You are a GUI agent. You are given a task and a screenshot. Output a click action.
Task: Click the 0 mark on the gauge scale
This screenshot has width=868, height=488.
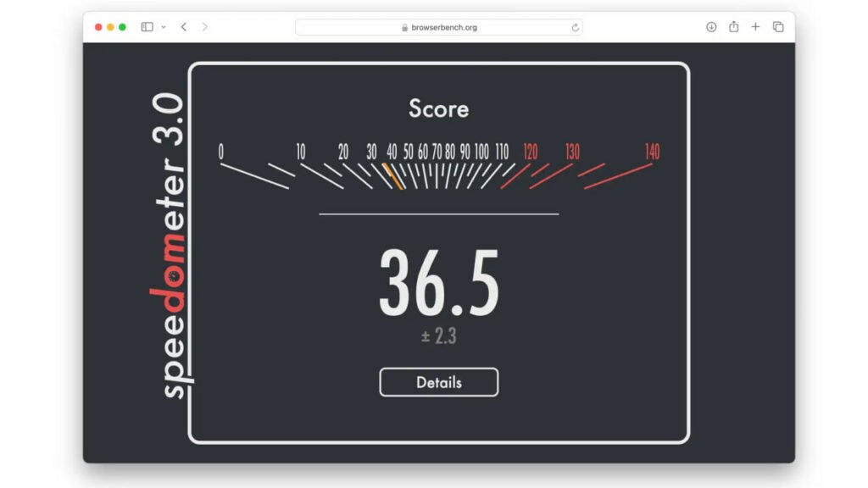[x=223, y=150]
